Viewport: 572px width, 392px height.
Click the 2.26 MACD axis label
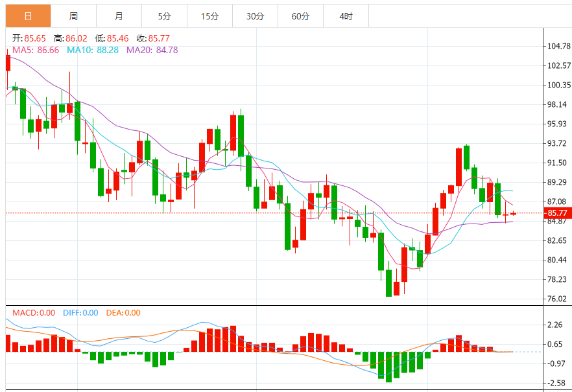(x=555, y=325)
